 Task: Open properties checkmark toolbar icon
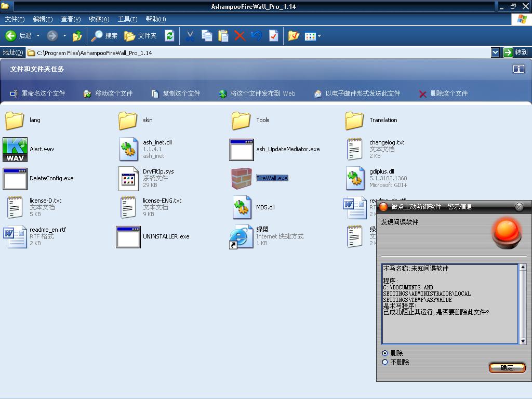point(273,36)
